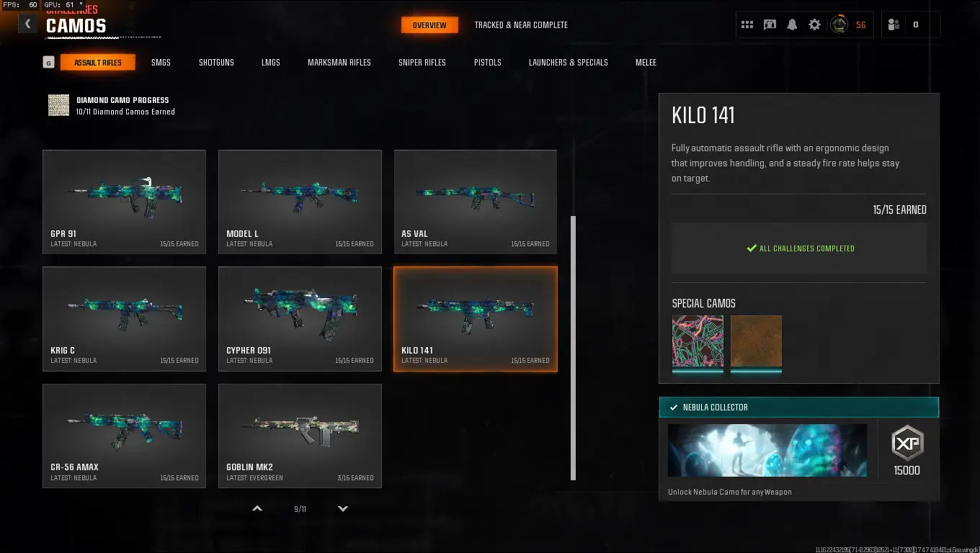Click the news icon beside the bell

click(770, 24)
